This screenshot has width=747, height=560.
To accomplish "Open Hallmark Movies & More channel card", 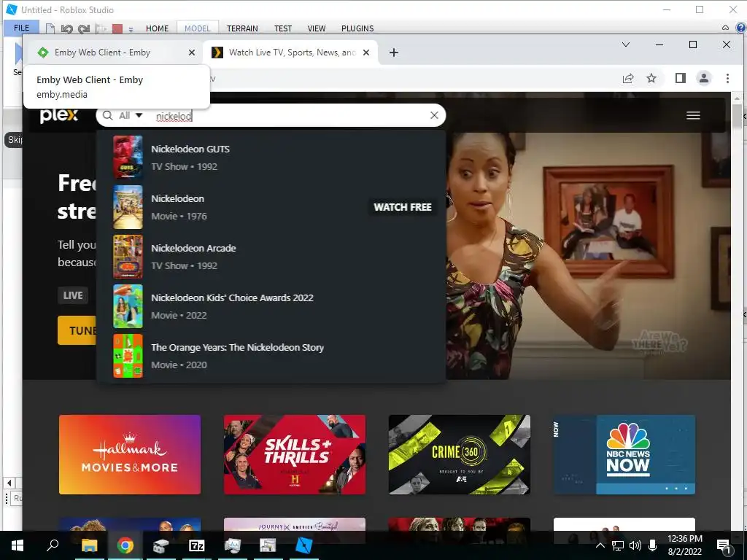I will coord(130,454).
